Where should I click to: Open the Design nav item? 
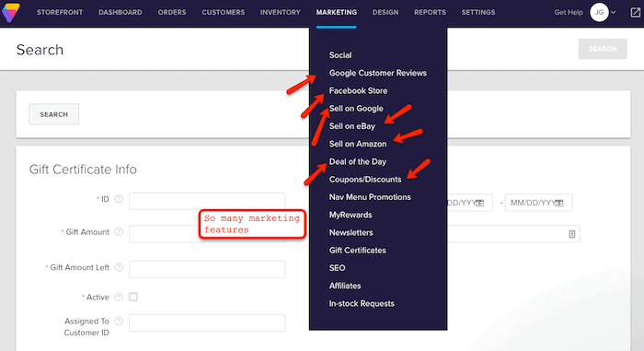(x=385, y=12)
